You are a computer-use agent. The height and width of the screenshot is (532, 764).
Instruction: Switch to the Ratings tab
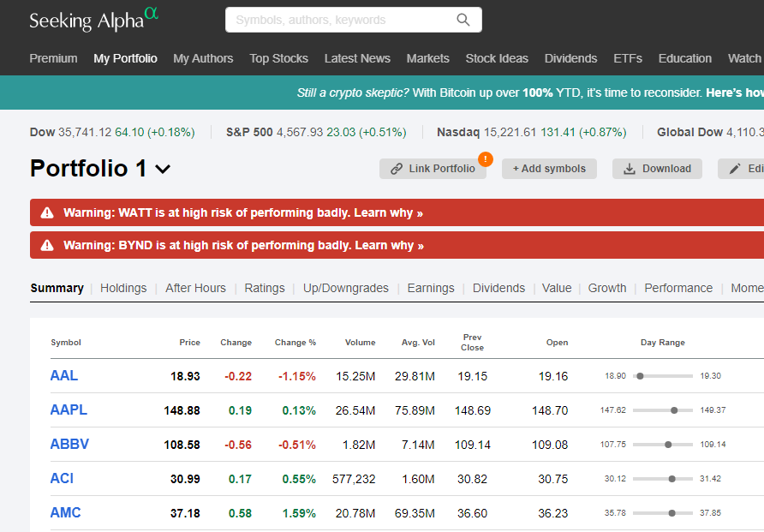point(265,288)
